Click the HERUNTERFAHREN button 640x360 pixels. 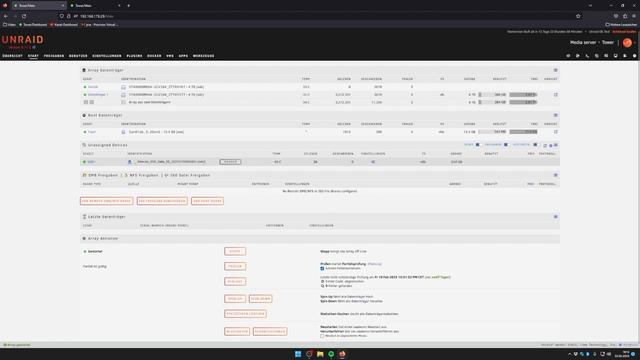point(270,331)
